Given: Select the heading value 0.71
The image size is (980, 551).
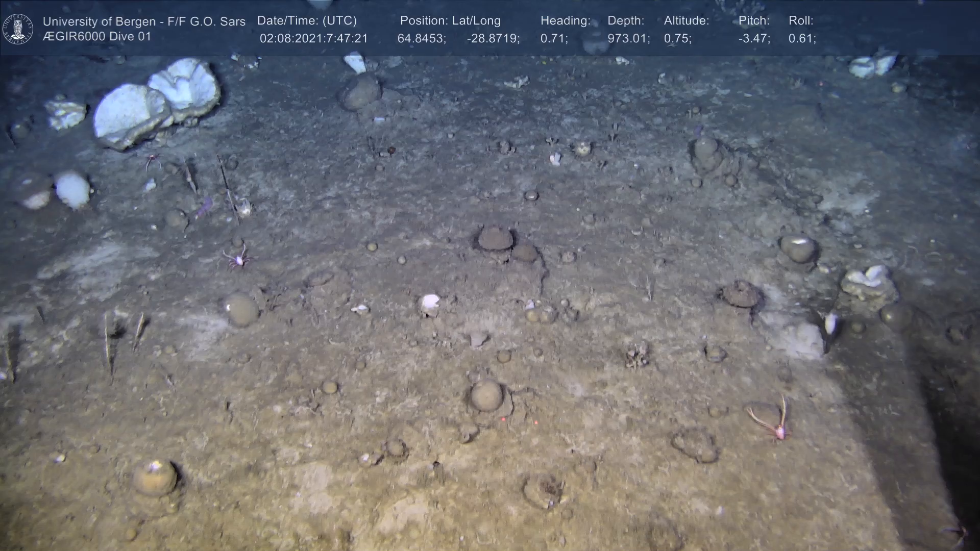Looking at the screenshot, I should click(554, 39).
